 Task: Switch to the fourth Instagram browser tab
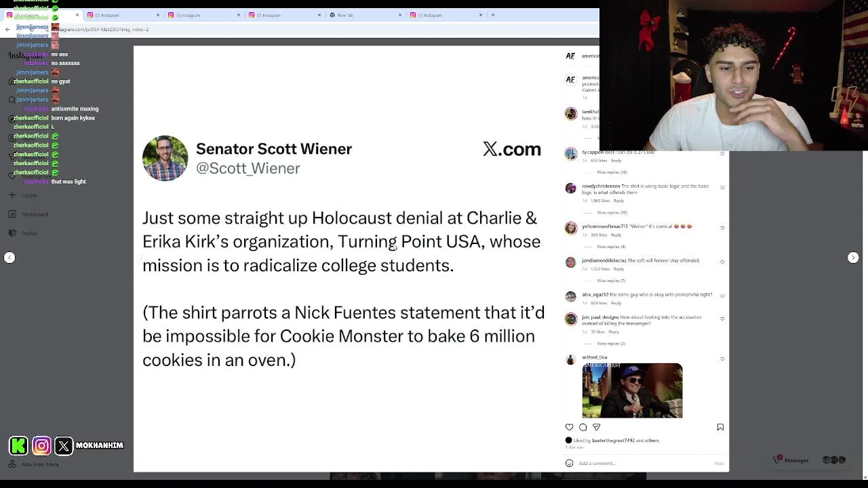[285, 15]
